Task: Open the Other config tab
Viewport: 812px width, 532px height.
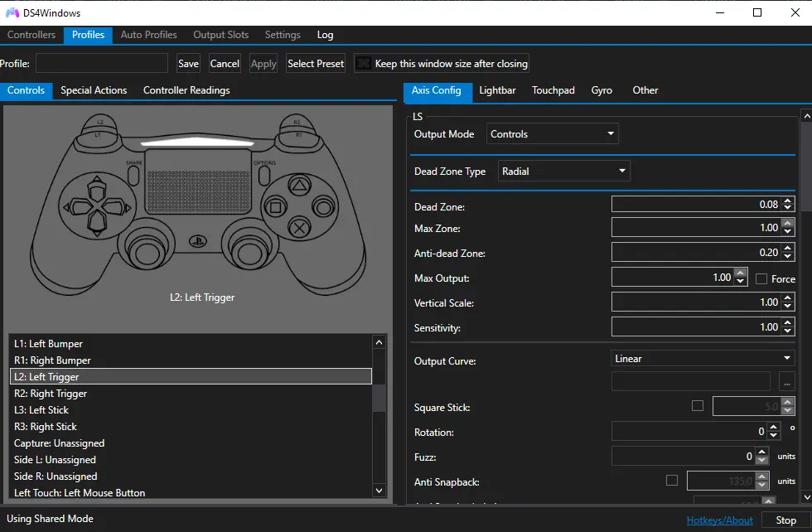Action: 645,90
